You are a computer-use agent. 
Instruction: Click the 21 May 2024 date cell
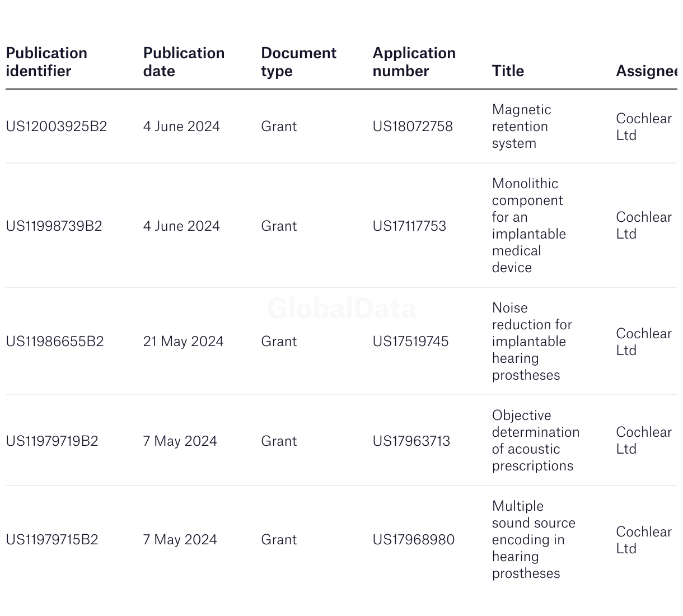pyautogui.click(x=183, y=342)
